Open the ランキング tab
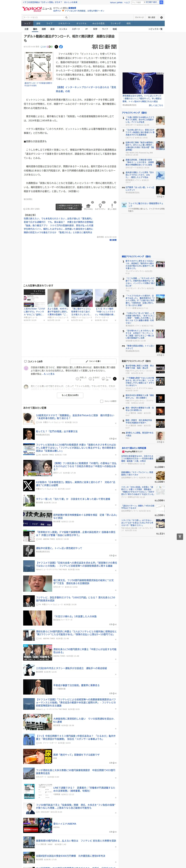Screen dimensions: 186x868 click(x=115, y=24)
